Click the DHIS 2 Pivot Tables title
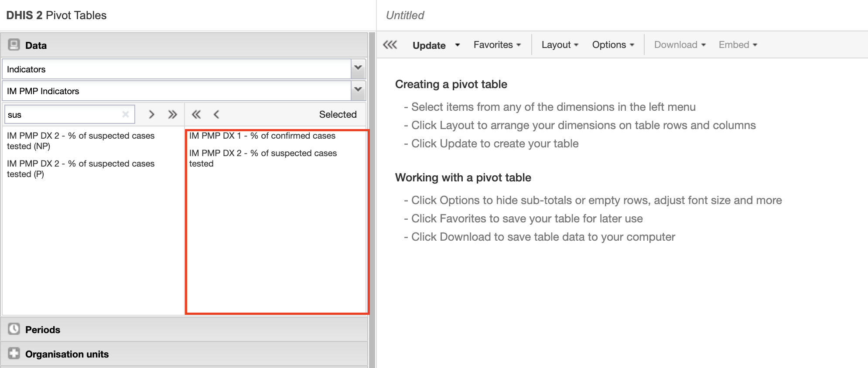868x368 pixels. tap(56, 15)
